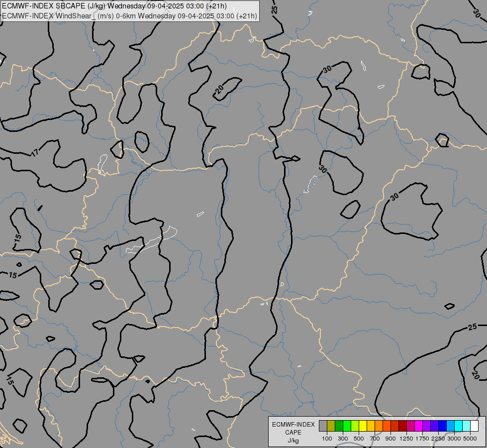The width and height of the screenshot is (487, 448).
Task: Pick the white swatch at legend end
Action: (x=474, y=426)
